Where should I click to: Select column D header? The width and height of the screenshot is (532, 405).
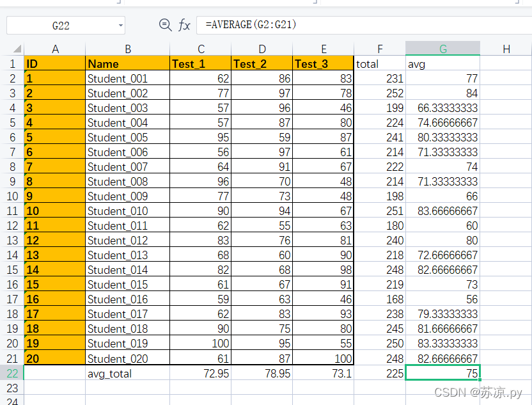click(262, 49)
